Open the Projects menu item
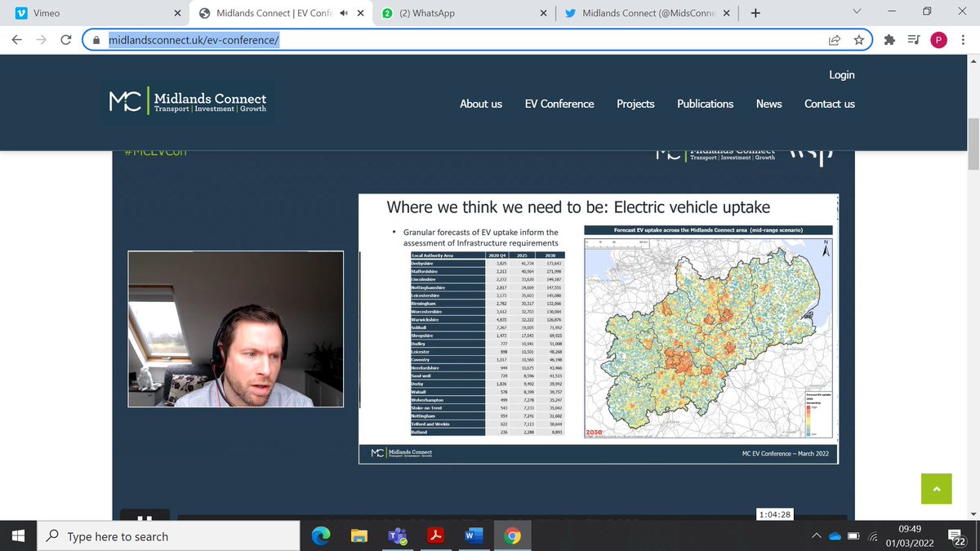This screenshot has width=980, height=551. click(635, 104)
